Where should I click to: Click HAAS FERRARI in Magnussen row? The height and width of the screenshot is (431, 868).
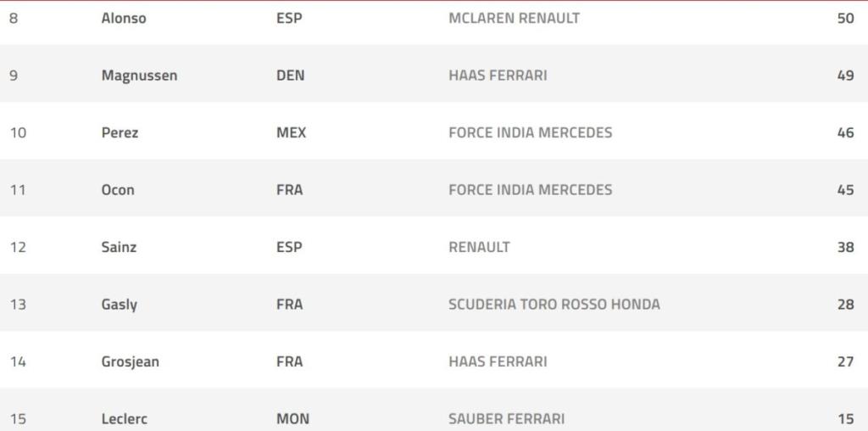click(x=498, y=76)
